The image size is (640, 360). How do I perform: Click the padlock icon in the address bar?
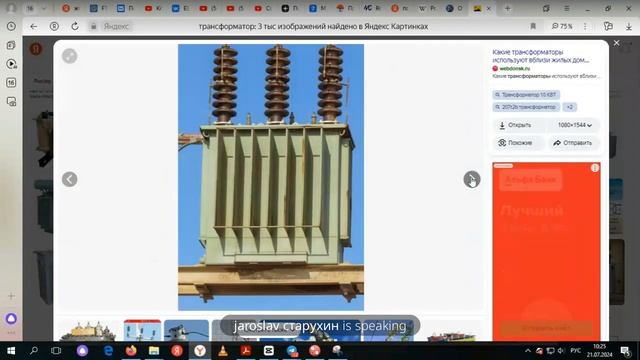pyautogui.click(x=93, y=26)
